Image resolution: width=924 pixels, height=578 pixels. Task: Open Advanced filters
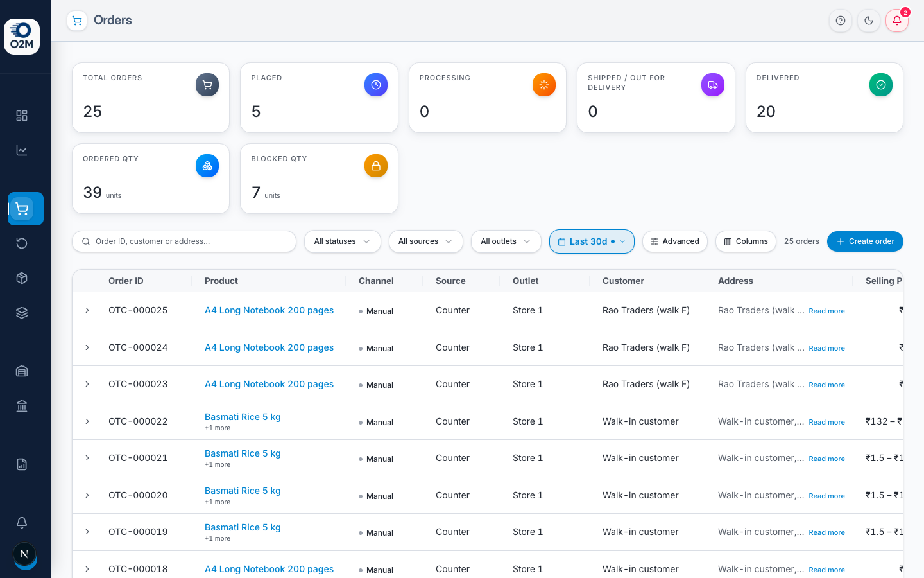point(675,241)
